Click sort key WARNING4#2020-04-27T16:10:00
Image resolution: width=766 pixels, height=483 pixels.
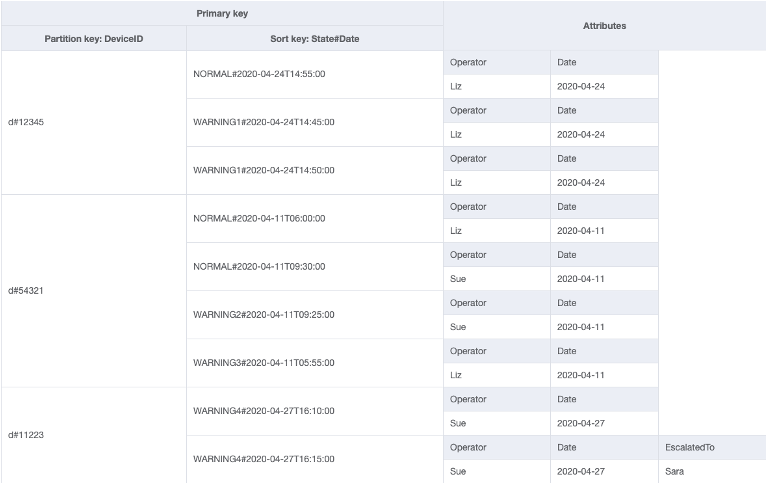263,410
